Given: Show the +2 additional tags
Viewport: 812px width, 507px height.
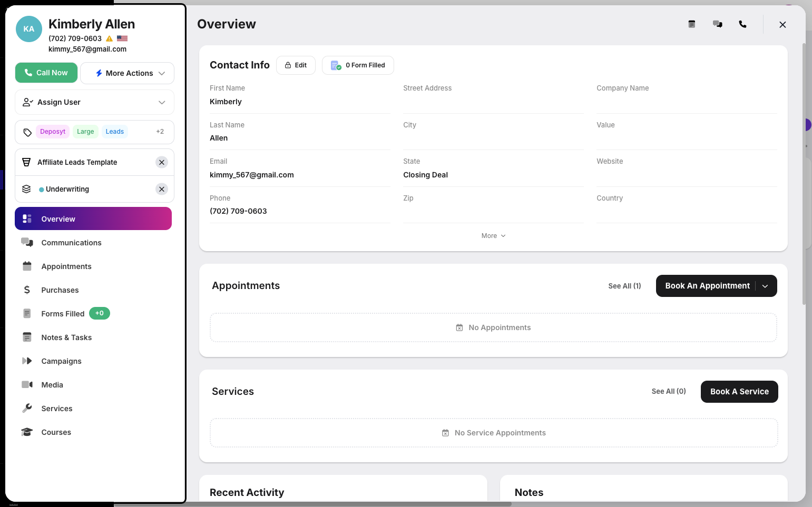Looking at the screenshot, I should pos(160,132).
